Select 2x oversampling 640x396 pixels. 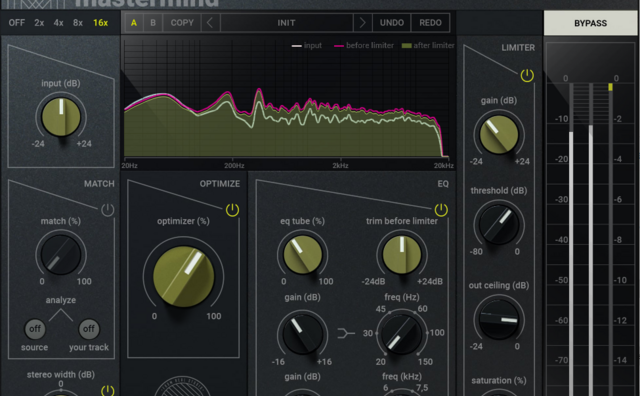(39, 23)
